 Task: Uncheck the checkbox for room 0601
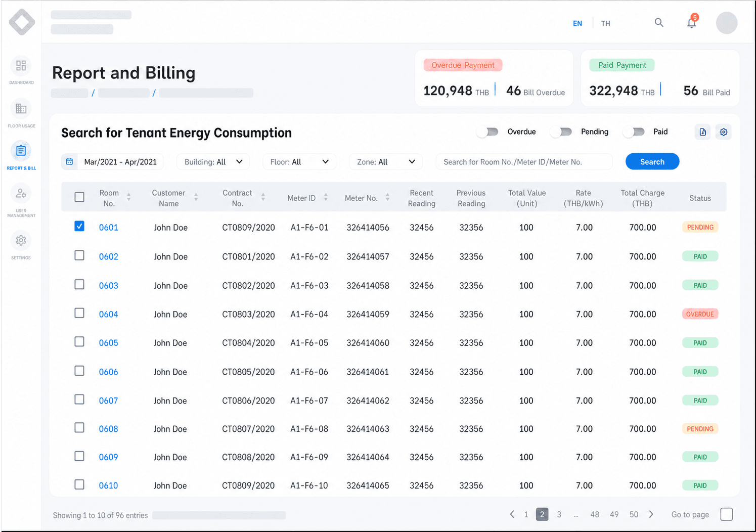click(x=79, y=226)
